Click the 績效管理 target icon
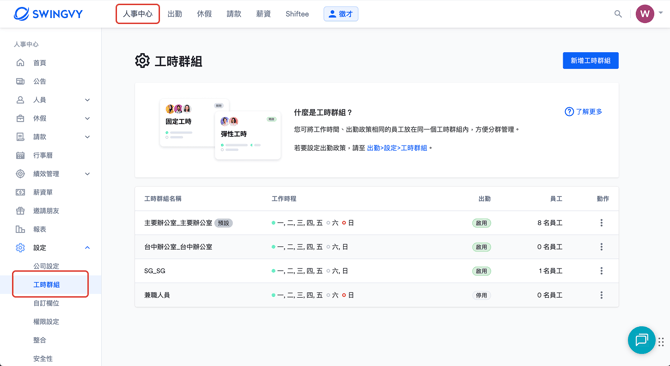The height and width of the screenshot is (366, 670). click(x=20, y=174)
